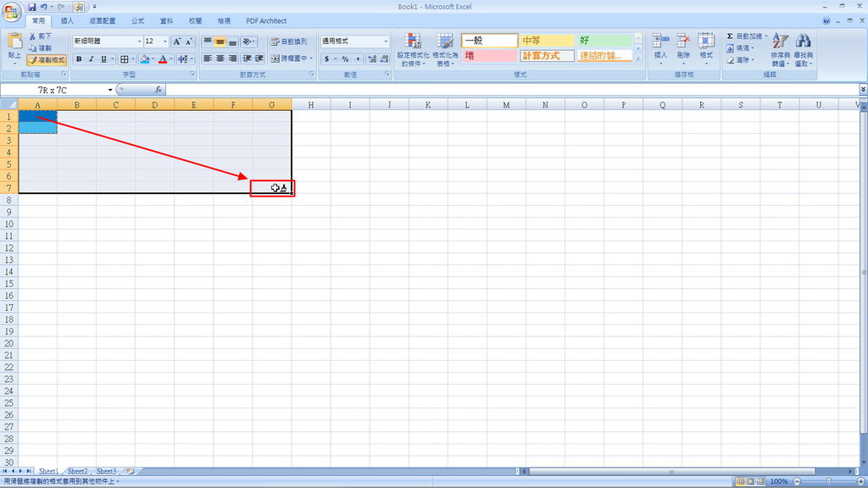868x488 pixels.
Task: Apply the 壞 bad cell style
Action: [489, 56]
